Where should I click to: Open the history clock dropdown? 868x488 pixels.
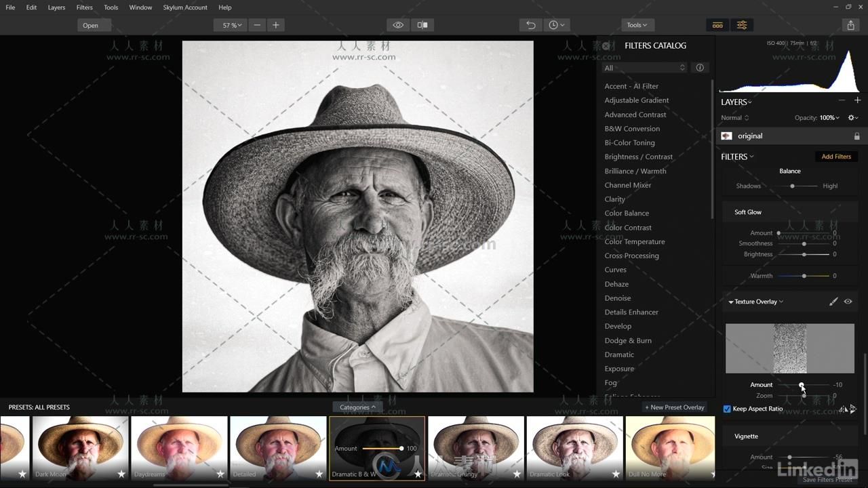coord(556,25)
